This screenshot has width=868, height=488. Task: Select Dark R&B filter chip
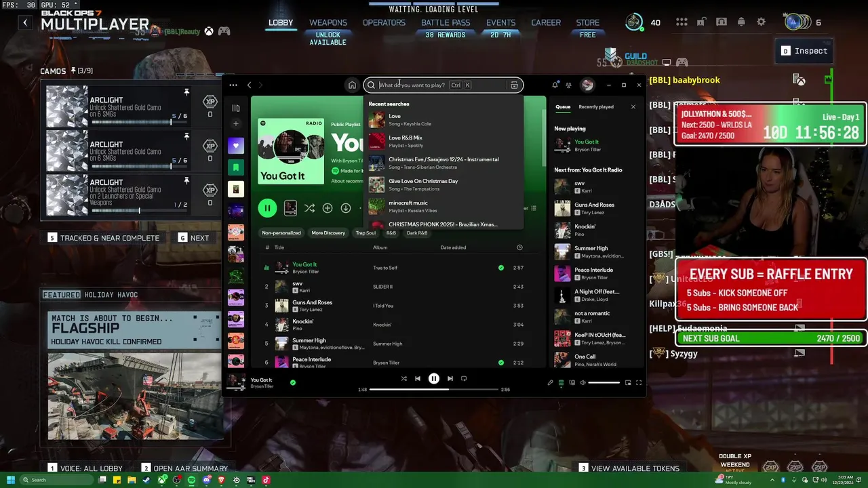pos(417,233)
